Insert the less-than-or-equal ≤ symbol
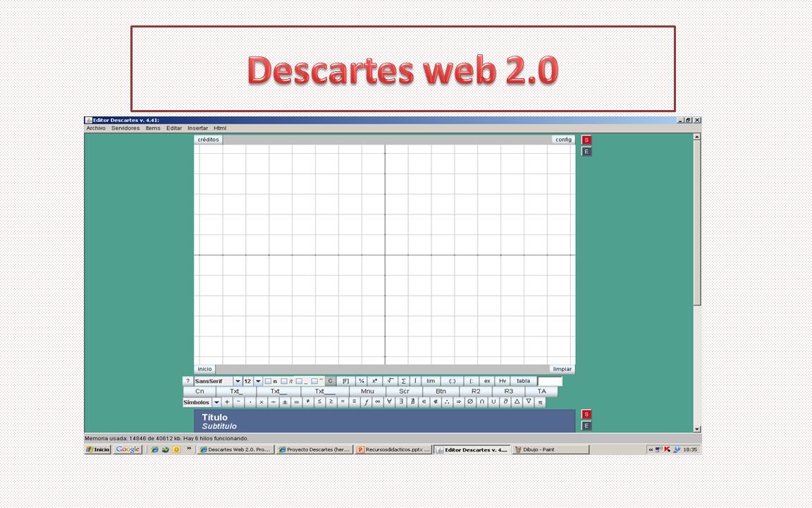The width and height of the screenshot is (812, 508). (x=319, y=401)
